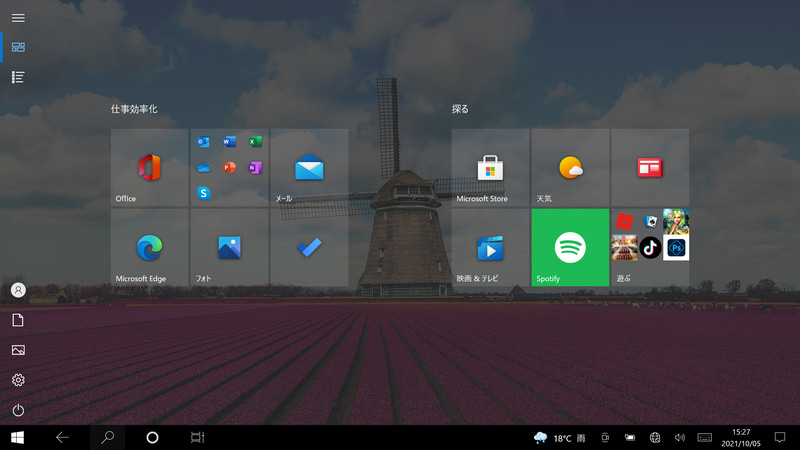800x450 pixels.
Task: Open the Power options button
Action: point(18,410)
